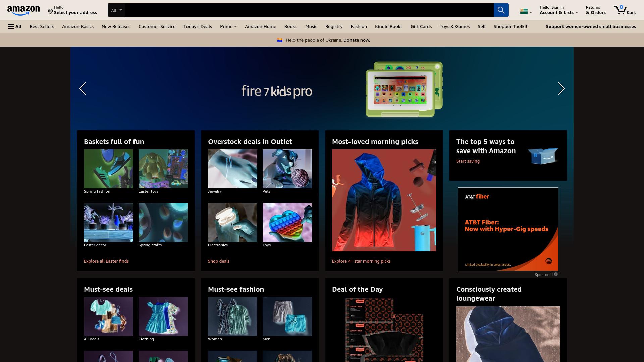Open the hamburger All menu

coord(15,26)
